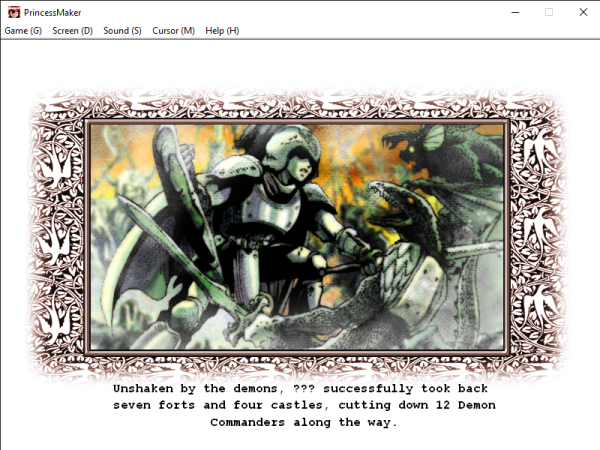
Task: Click the "Commanders along the way." text line
Action: click(303, 423)
